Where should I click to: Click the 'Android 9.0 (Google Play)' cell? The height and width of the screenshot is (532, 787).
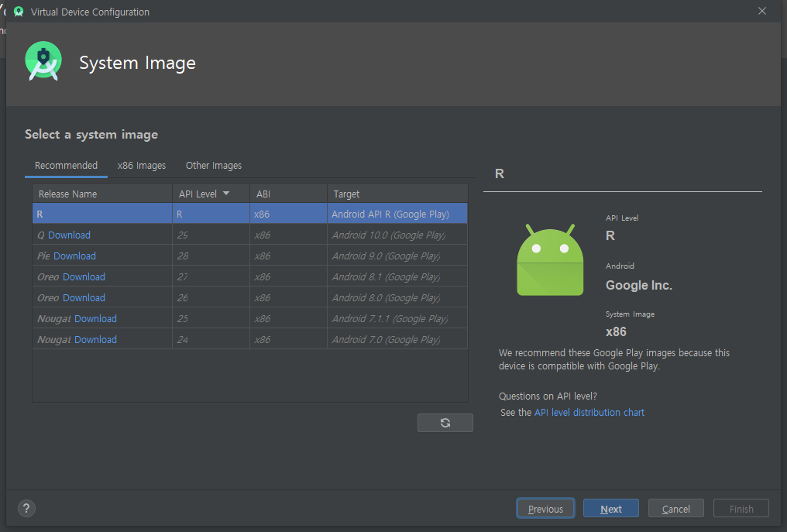[397, 256]
